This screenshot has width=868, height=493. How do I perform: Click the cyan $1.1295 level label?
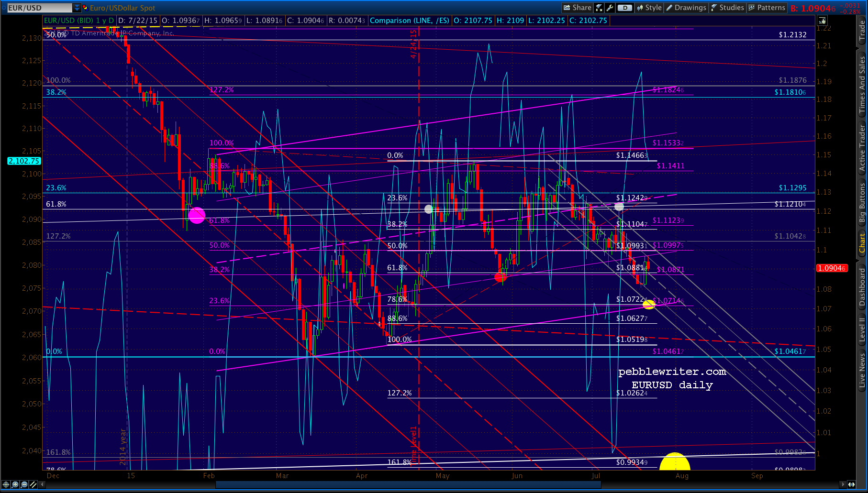coord(792,188)
